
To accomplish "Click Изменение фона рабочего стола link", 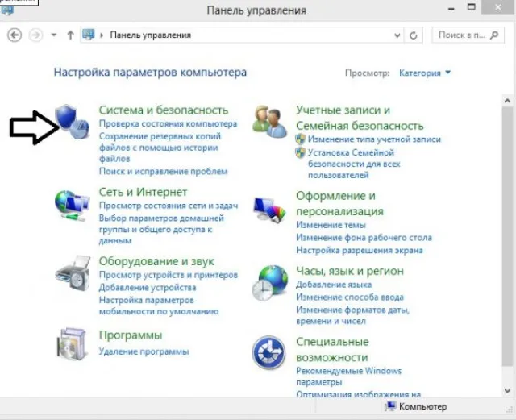I will tap(364, 238).
